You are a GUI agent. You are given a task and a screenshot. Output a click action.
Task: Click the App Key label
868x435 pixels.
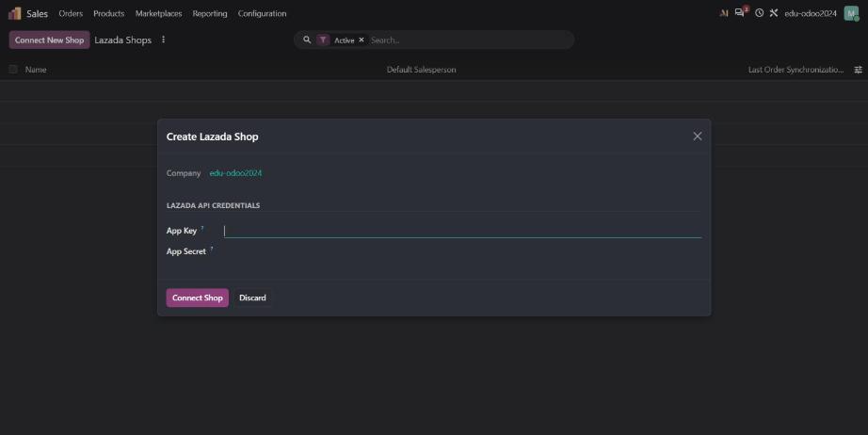[x=182, y=231]
